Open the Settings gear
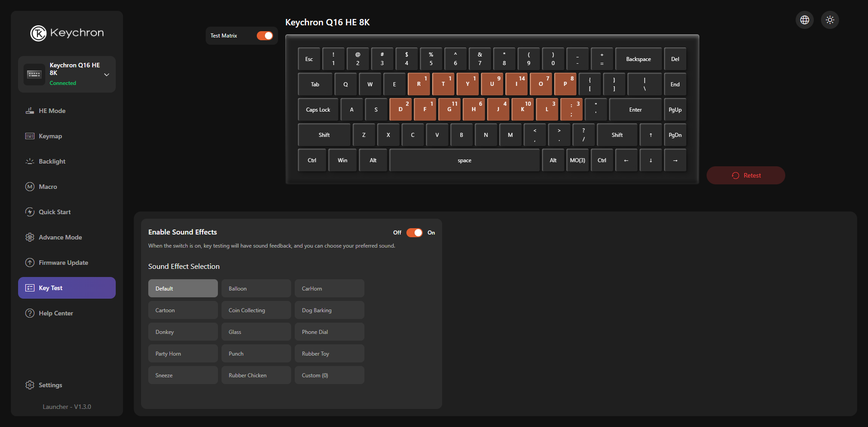Viewport: 868px width, 427px height. pyautogui.click(x=30, y=385)
